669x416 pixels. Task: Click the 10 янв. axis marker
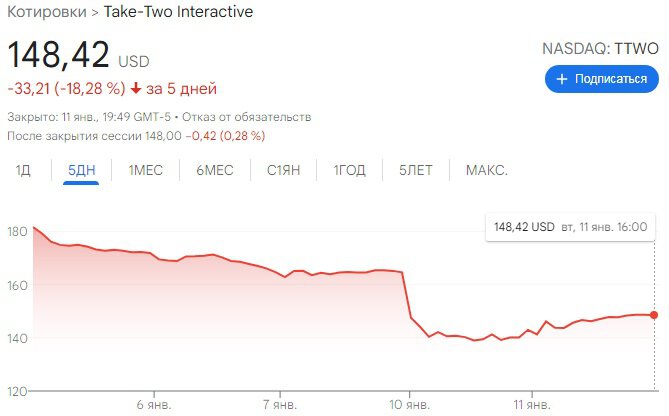pyautogui.click(x=410, y=404)
